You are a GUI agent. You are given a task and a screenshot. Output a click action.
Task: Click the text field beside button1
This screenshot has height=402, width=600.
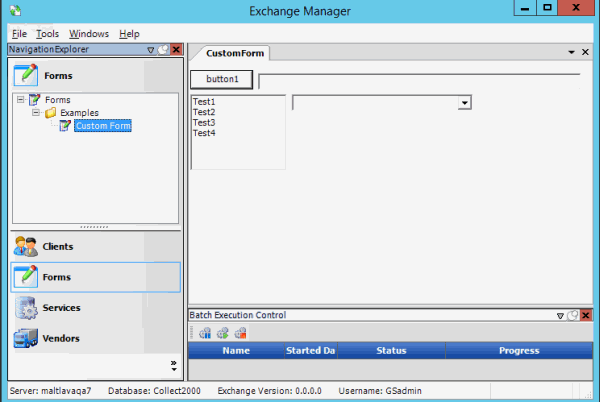pos(418,79)
